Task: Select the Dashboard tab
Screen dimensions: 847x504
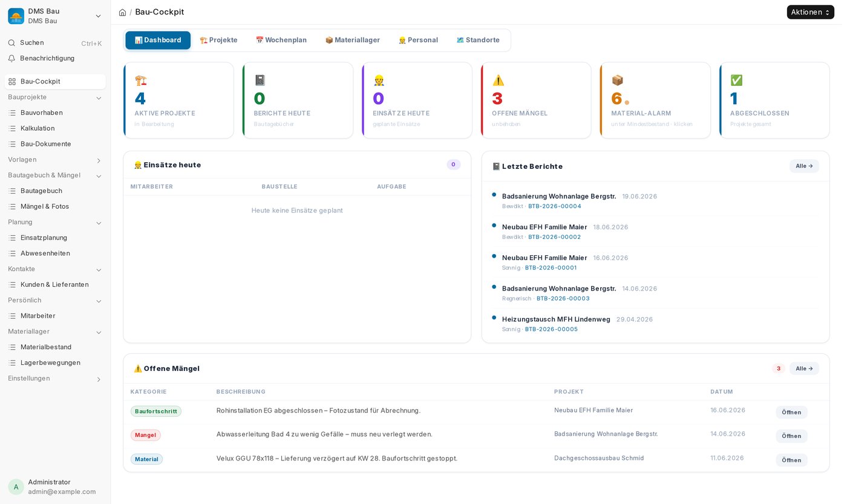Action: coord(158,40)
